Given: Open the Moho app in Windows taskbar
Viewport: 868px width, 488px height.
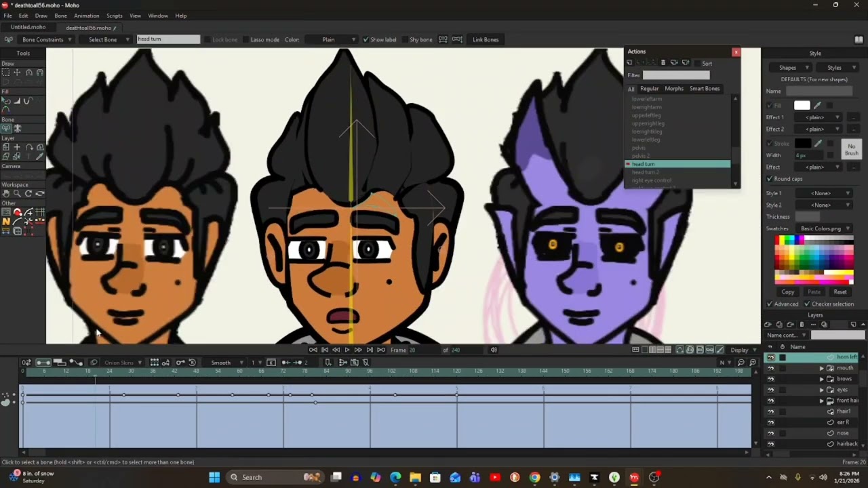Looking at the screenshot, I should coord(634,477).
